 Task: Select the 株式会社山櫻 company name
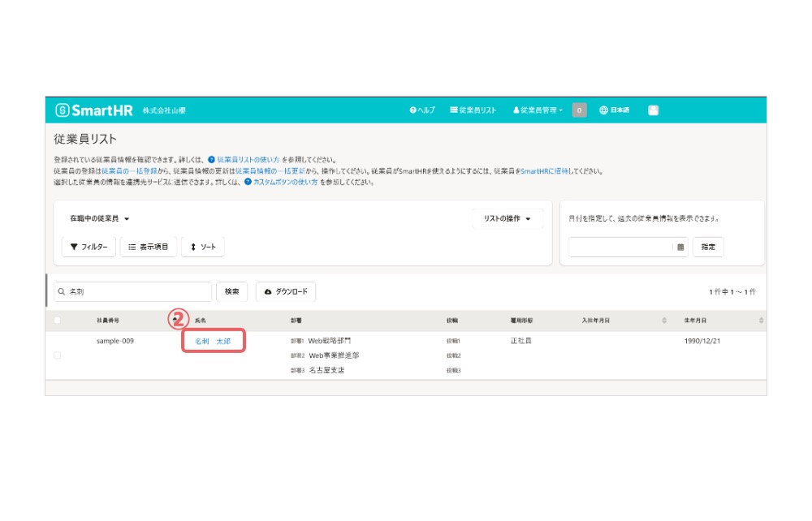(x=164, y=110)
